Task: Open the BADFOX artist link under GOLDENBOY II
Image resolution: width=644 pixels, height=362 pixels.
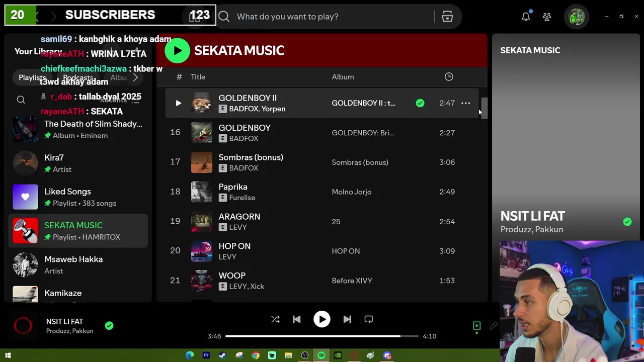Action: [x=244, y=109]
